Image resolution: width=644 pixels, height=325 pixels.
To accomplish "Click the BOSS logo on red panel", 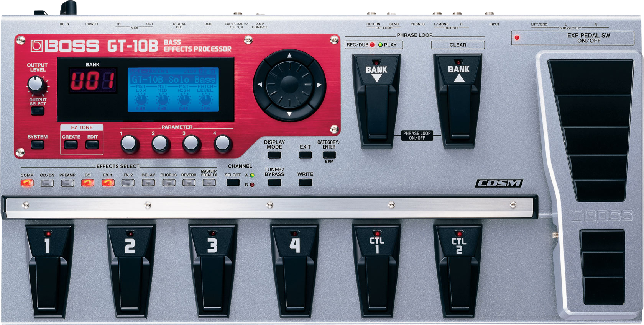I will (x=65, y=46).
